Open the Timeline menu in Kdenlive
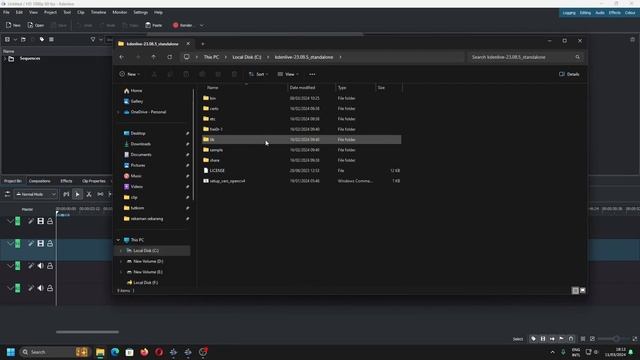 pos(98,13)
